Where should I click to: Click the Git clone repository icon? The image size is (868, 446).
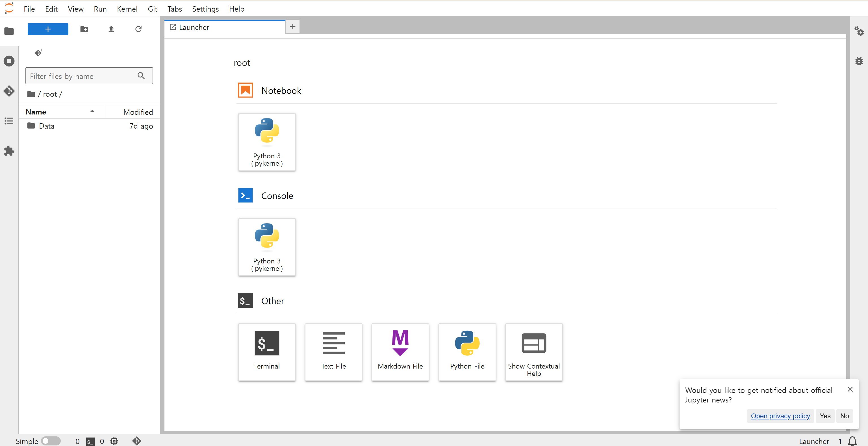click(39, 53)
